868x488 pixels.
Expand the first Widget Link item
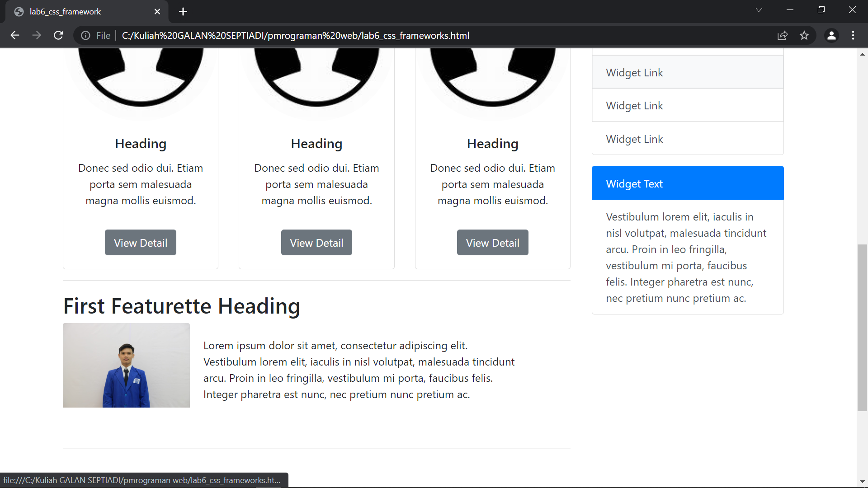point(634,72)
